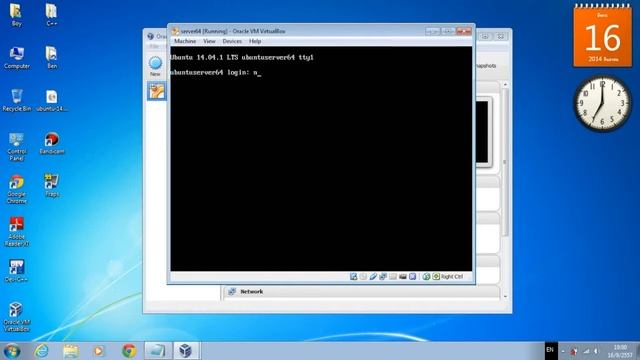Click the details pane scrollbar in VirtualBox Manager
The width and height of the screenshot is (640, 360).
(x=505, y=163)
